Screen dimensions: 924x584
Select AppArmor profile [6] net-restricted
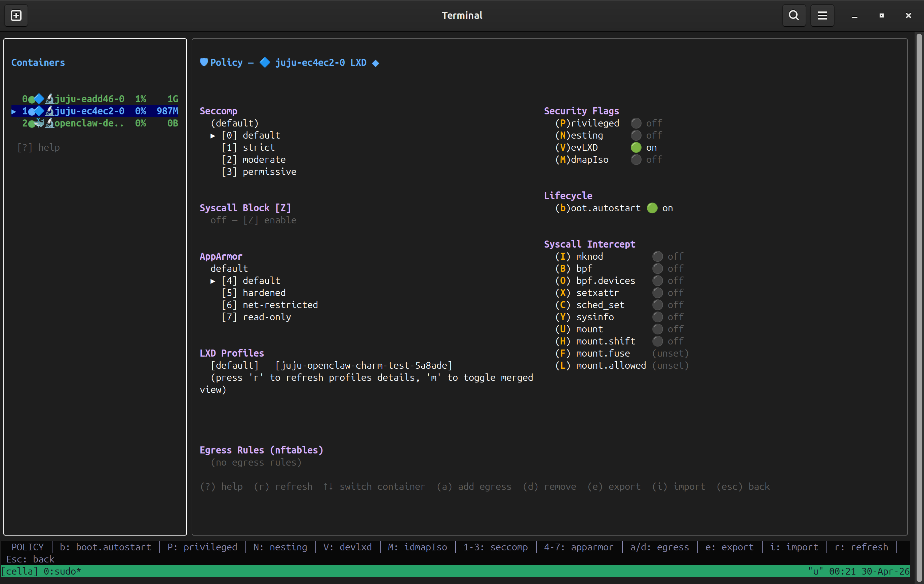(x=270, y=305)
